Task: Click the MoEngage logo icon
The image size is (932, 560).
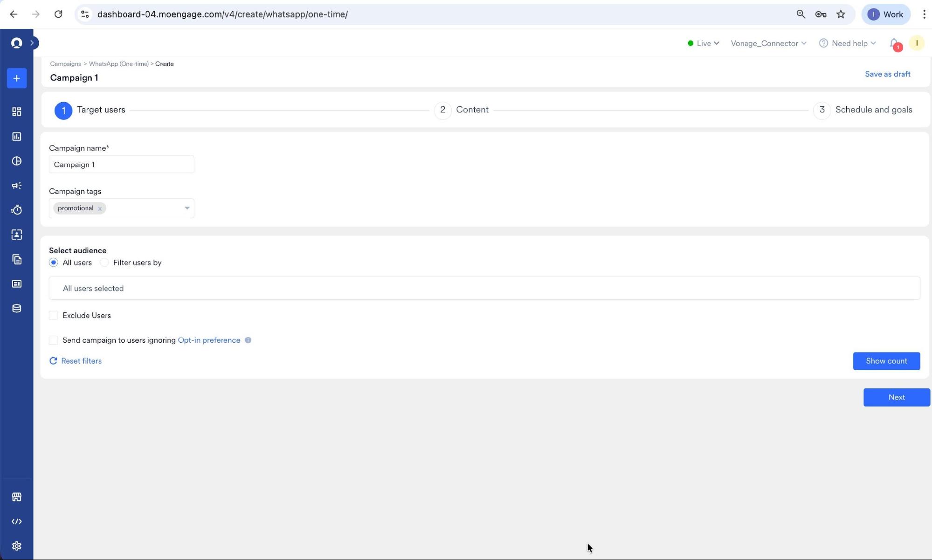Action: pos(16,43)
